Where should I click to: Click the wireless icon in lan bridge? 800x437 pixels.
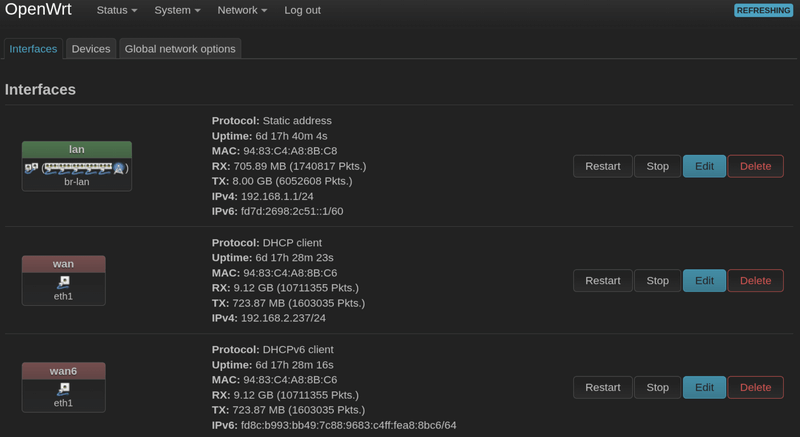120,169
